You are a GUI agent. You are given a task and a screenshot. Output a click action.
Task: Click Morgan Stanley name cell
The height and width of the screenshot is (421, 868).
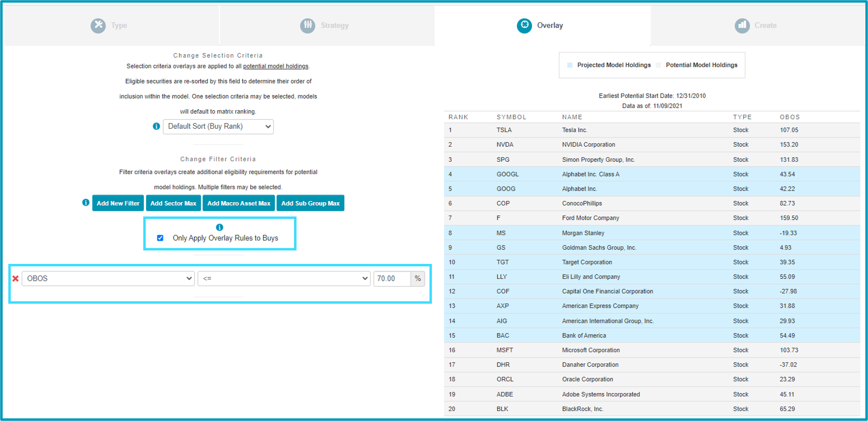click(x=583, y=233)
